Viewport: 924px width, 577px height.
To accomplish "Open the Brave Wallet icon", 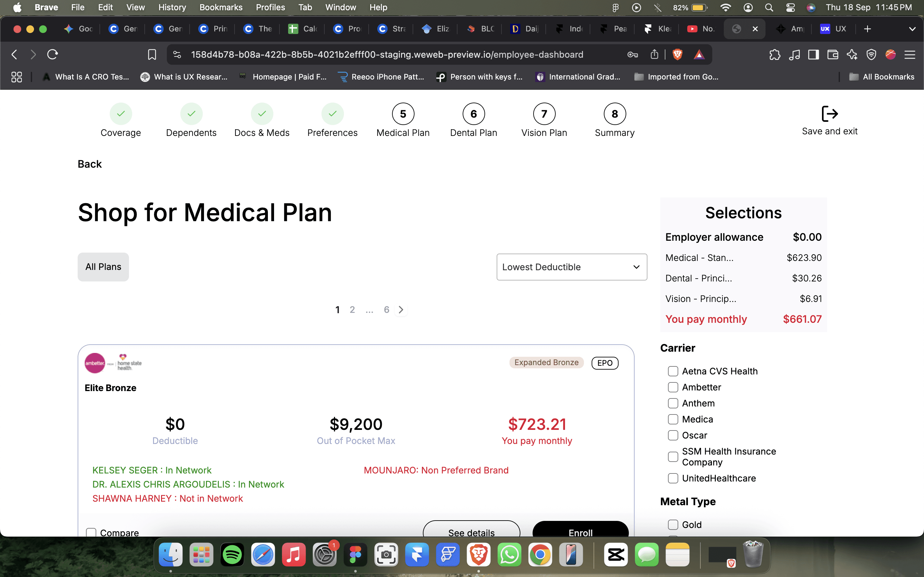I will pyautogui.click(x=833, y=54).
